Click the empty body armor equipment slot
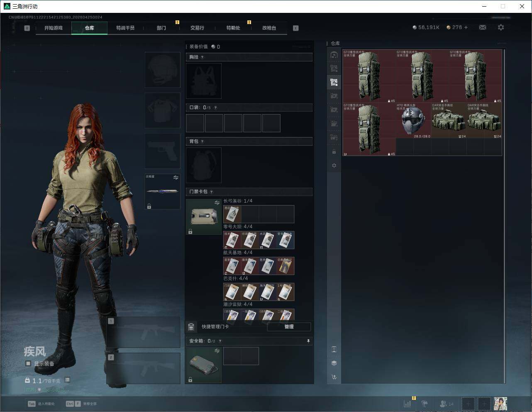This screenshot has height=412, width=532. 163,110
